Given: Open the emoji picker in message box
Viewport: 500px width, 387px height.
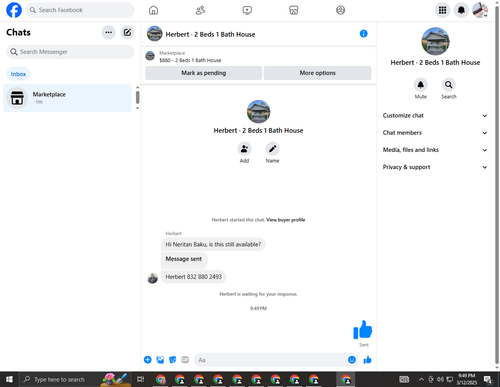Looking at the screenshot, I should coord(352,360).
